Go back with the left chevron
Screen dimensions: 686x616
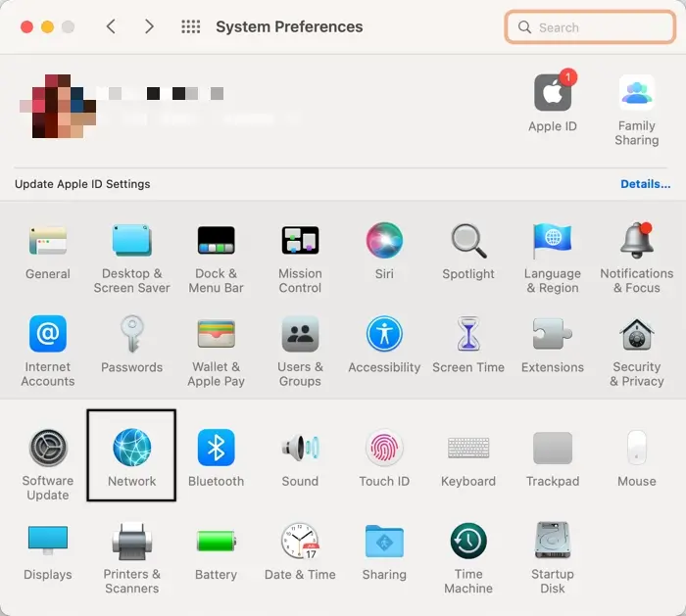111,26
